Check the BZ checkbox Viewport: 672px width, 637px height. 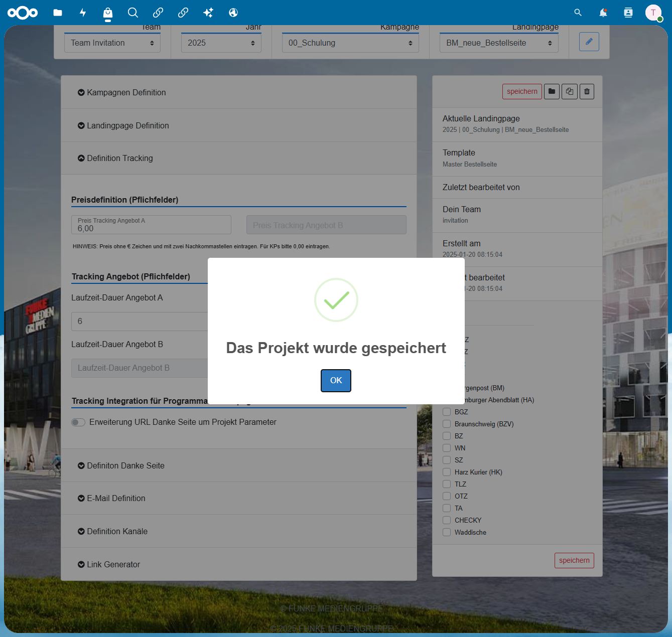click(447, 436)
